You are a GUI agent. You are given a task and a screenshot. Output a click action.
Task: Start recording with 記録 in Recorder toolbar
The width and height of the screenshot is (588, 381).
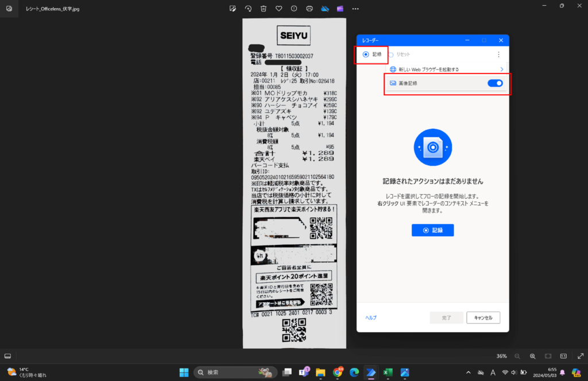(x=372, y=55)
